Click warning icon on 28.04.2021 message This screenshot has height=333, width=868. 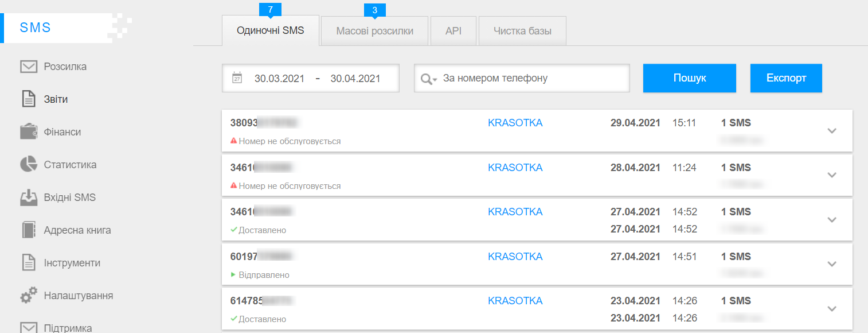(233, 186)
